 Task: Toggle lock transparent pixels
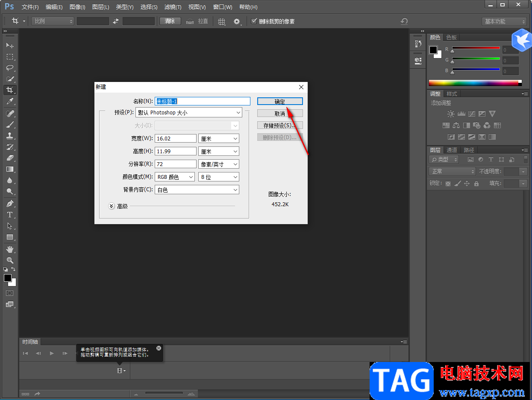[x=448, y=184]
